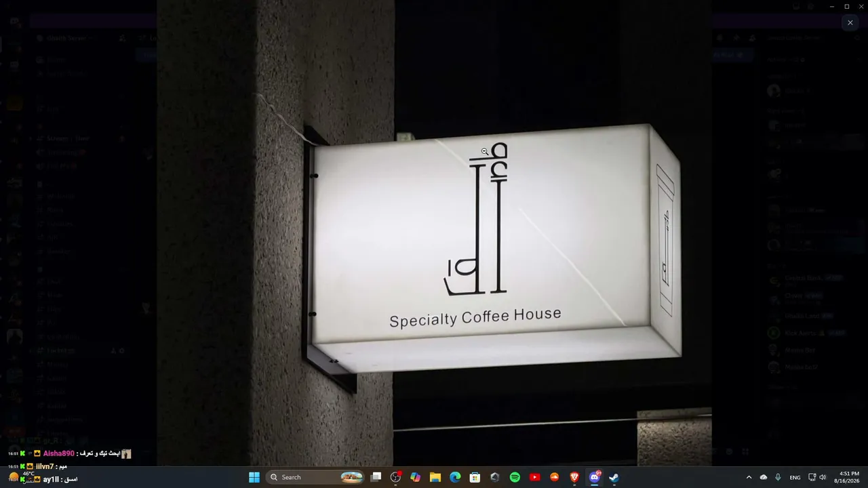Launch Brave browser from the taskbar
This screenshot has width=868, height=488.
574,477
